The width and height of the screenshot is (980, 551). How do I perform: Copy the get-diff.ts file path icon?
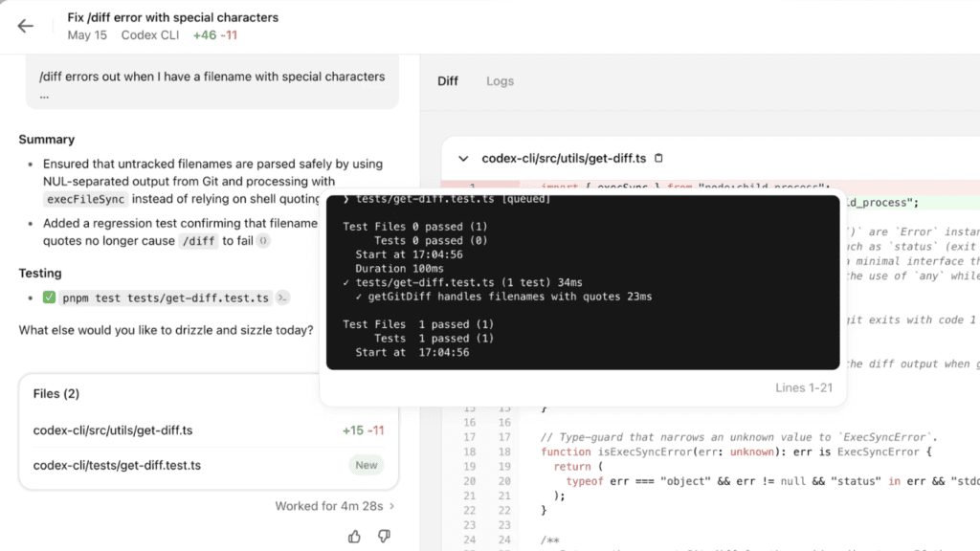coord(658,158)
